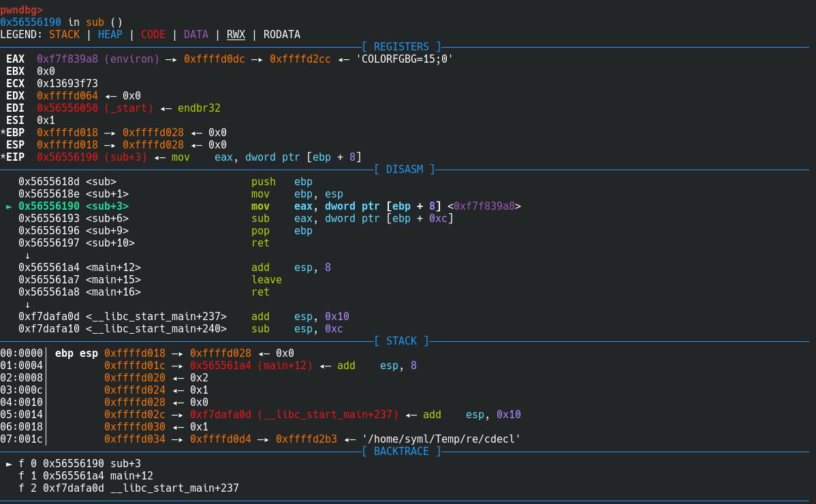Click the down arrow below sub+10 ret
The image size is (816, 504).
(27, 255)
